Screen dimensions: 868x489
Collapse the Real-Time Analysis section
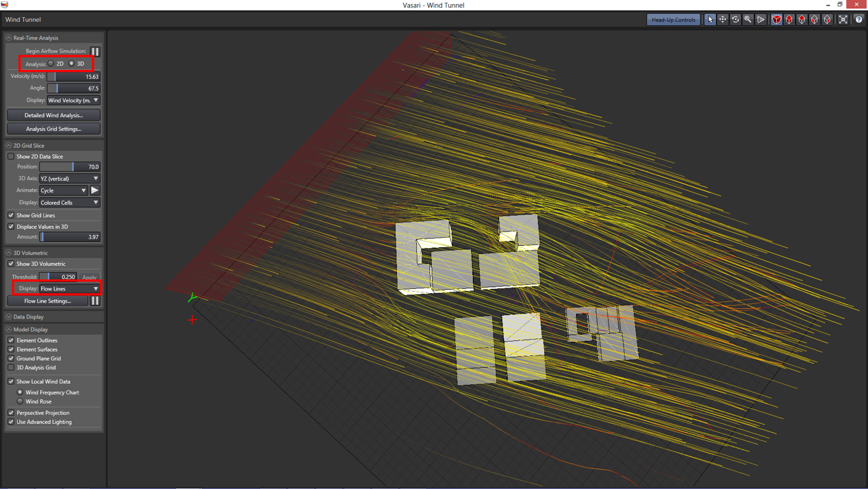pos(9,38)
